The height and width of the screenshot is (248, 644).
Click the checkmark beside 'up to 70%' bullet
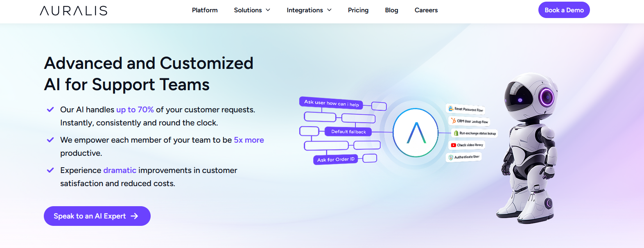pos(50,109)
